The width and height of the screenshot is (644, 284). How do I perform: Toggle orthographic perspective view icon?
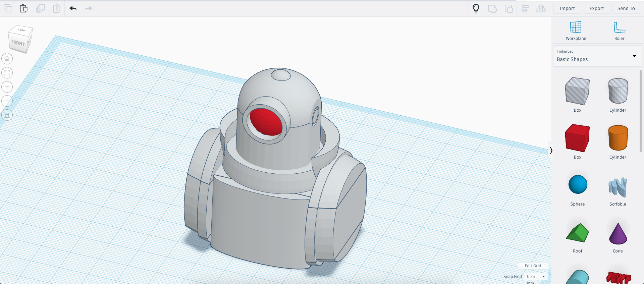pos(7,115)
